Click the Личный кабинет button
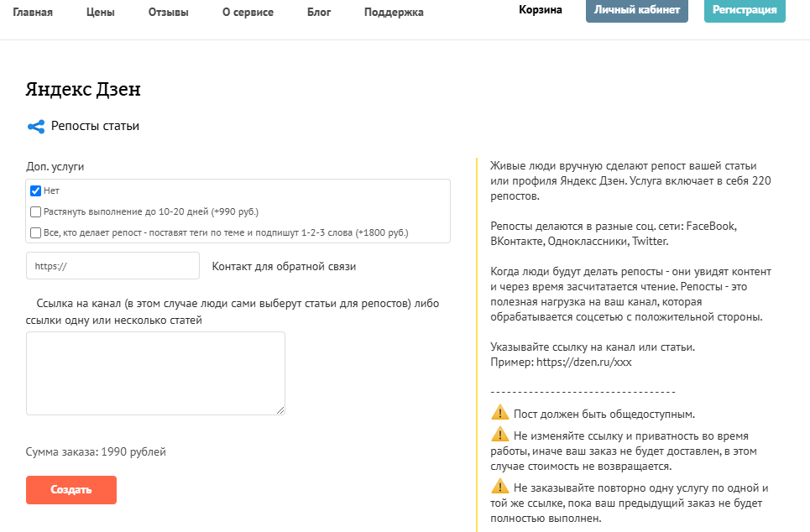 [637, 10]
